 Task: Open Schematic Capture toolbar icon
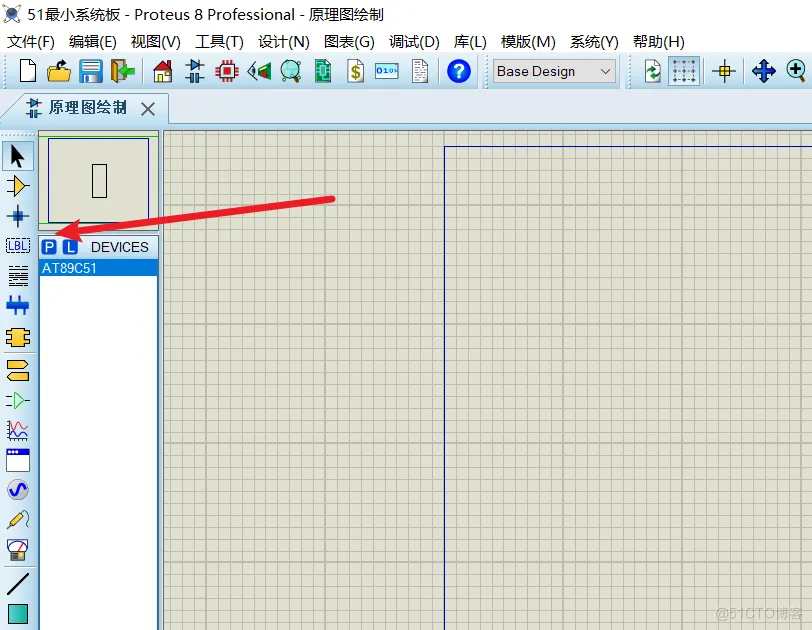pyautogui.click(x=195, y=71)
